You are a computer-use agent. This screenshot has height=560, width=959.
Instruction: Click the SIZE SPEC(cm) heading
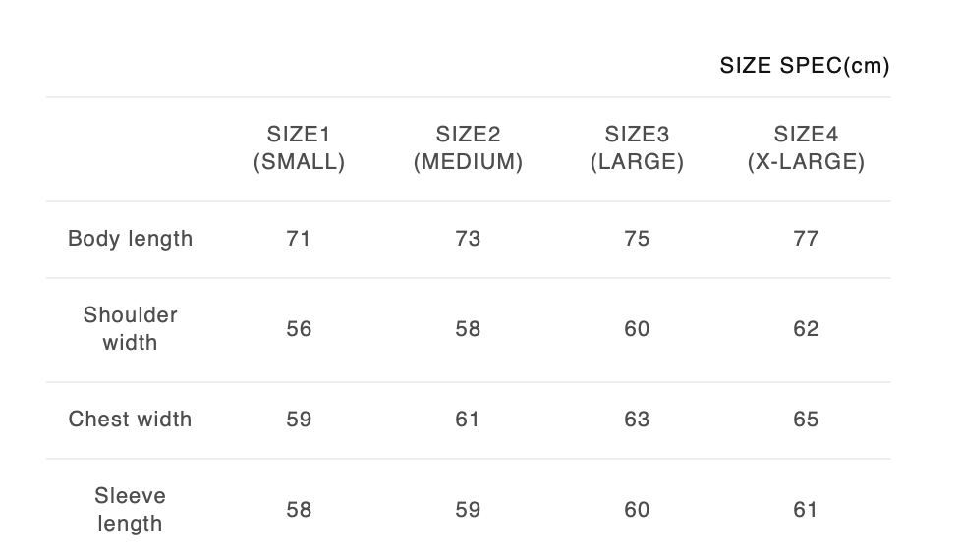tap(804, 66)
